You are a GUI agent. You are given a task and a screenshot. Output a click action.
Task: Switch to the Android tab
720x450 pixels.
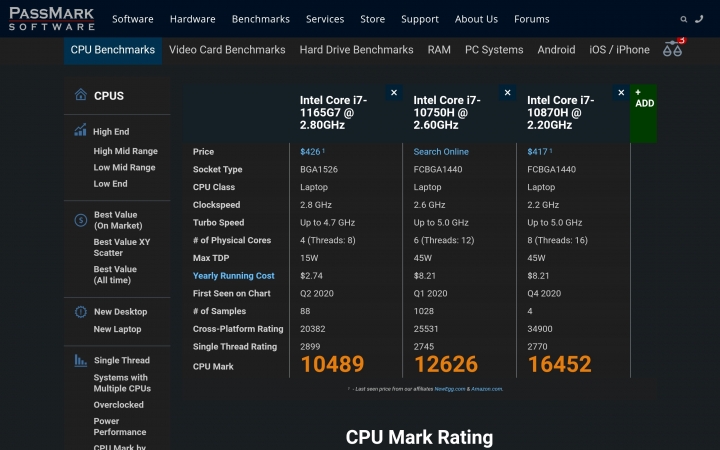point(556,50)
